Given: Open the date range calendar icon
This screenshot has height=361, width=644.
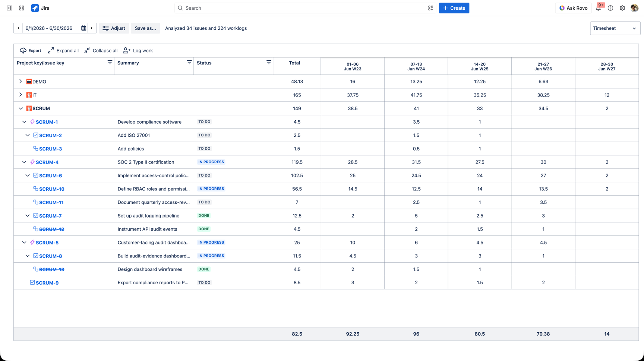Looking at the screenshot, I should pyautogui.click(x=83, y=28).
